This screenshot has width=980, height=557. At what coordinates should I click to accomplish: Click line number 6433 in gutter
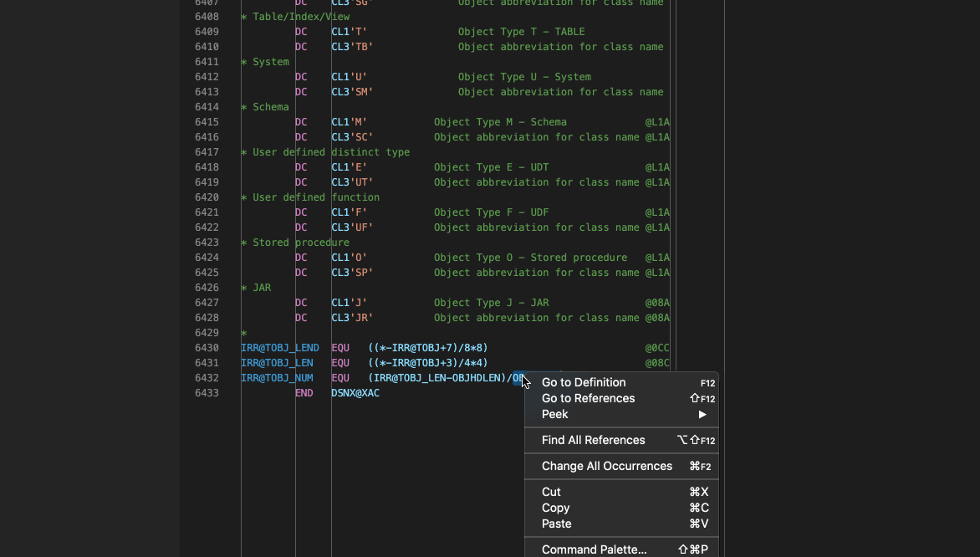pos(207,393)
